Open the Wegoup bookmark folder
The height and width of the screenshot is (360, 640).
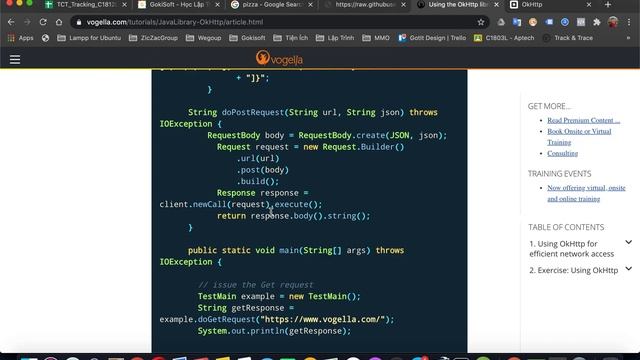(x=203, y=38)
